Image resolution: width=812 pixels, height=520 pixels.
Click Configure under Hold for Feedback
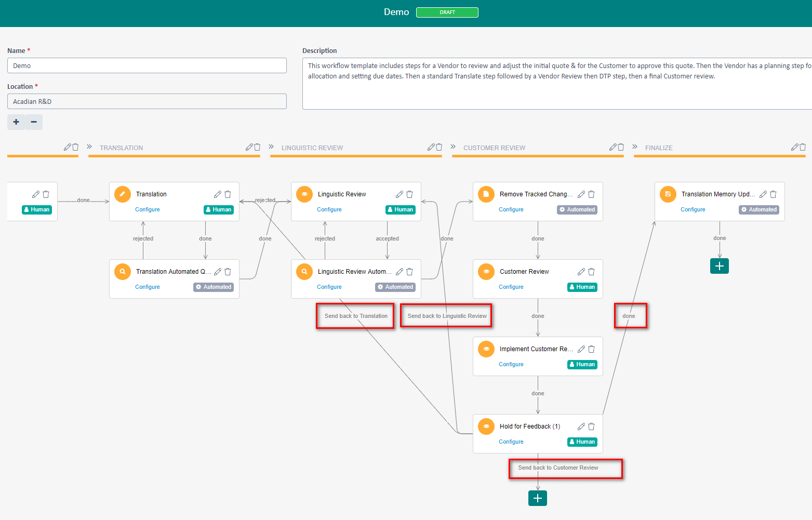coord(511,442)
